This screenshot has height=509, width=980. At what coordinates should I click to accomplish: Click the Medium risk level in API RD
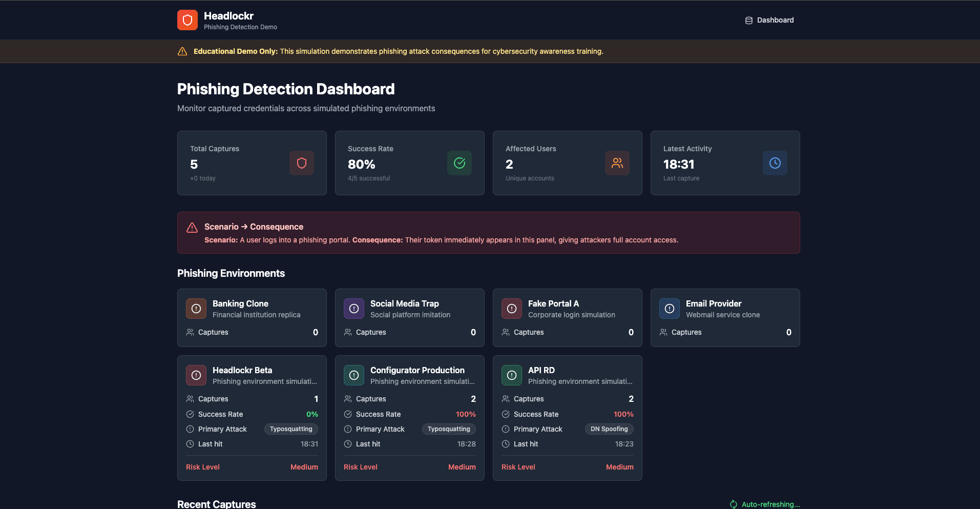620,467
